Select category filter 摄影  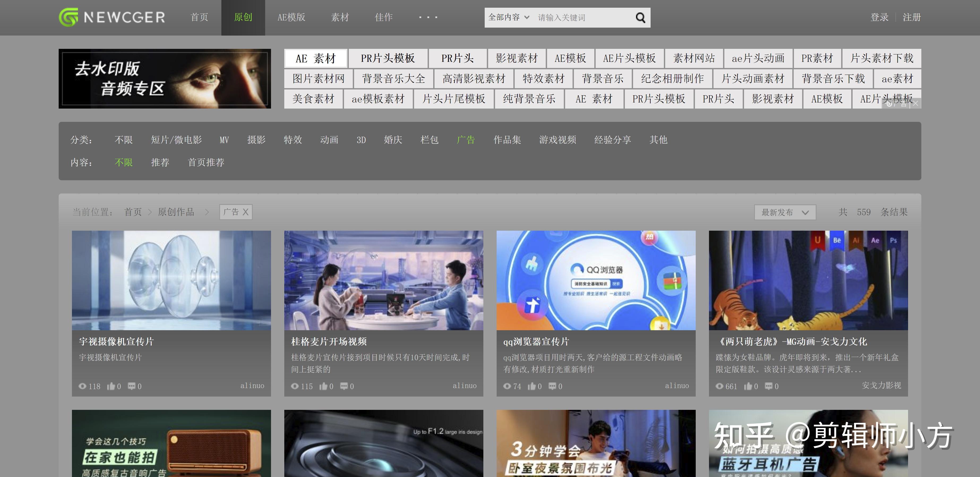click(256, 140)
